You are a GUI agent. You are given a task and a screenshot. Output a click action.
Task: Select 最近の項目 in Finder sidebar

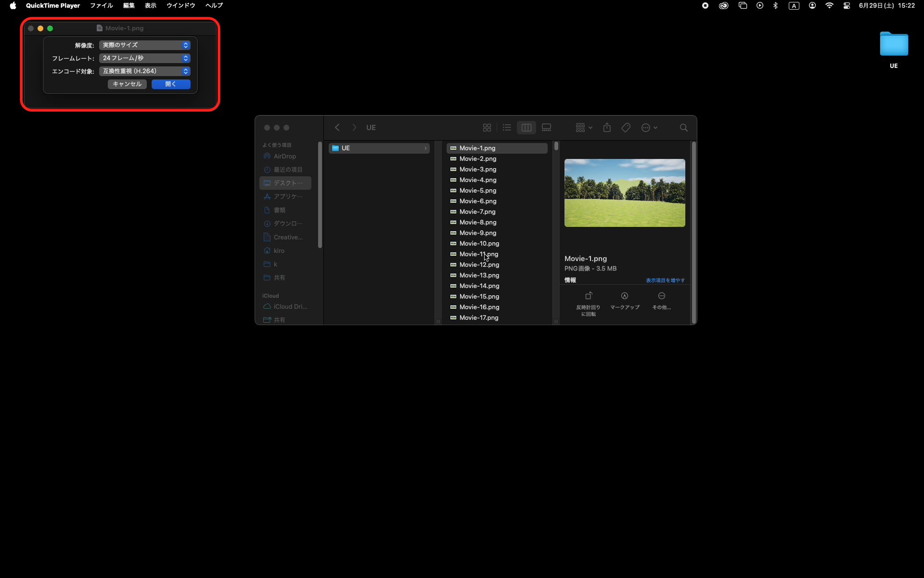[285, 170]
